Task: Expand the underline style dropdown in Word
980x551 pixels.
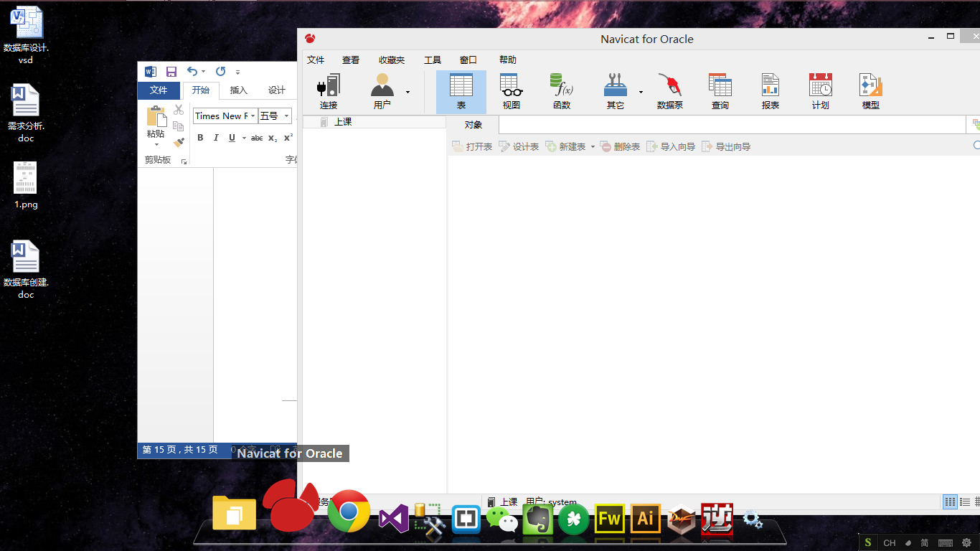Action: coord(244,138)
